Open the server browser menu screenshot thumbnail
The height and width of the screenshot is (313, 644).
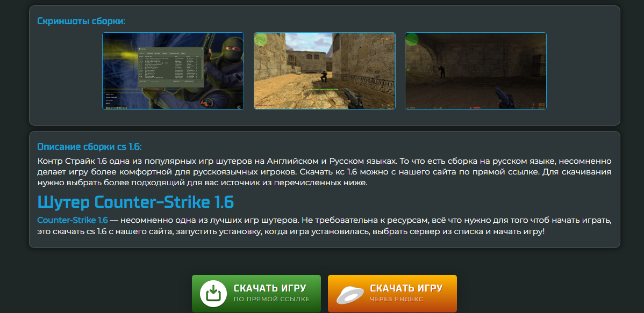[x=173, y=71]
